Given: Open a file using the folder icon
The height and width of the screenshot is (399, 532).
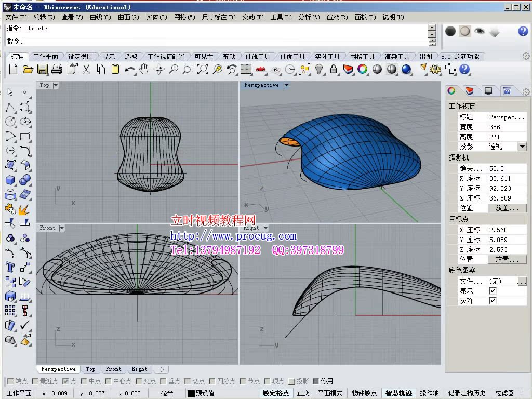Looking at the screenshot, I should click(x=28, y=70).
